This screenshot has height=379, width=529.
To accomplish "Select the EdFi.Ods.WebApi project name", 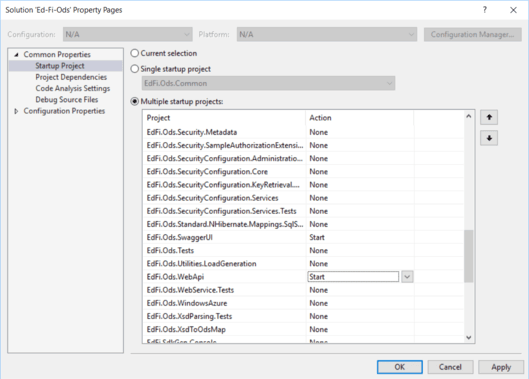I will coord(175,277).
